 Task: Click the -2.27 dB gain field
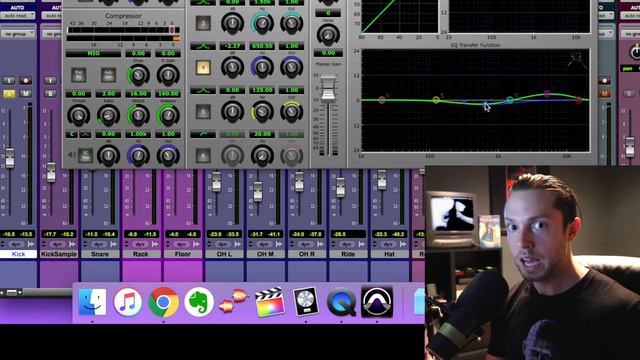click(232, 46)
